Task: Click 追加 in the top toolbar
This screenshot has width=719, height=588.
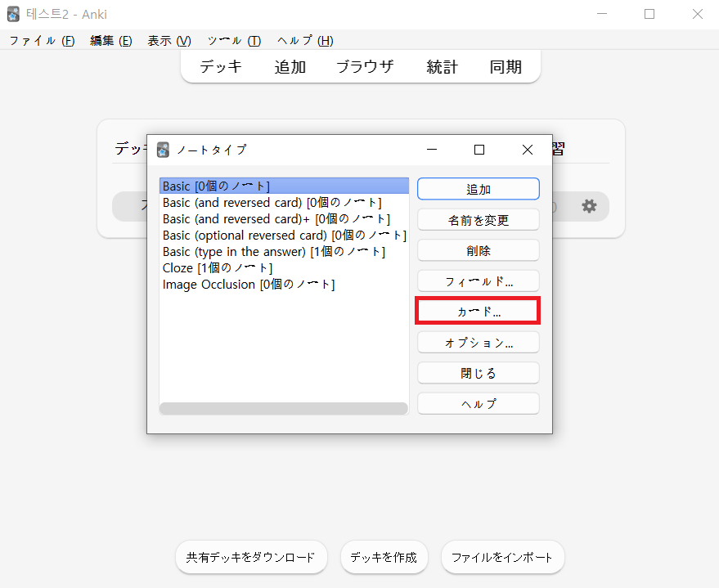Action: (290, 67)
